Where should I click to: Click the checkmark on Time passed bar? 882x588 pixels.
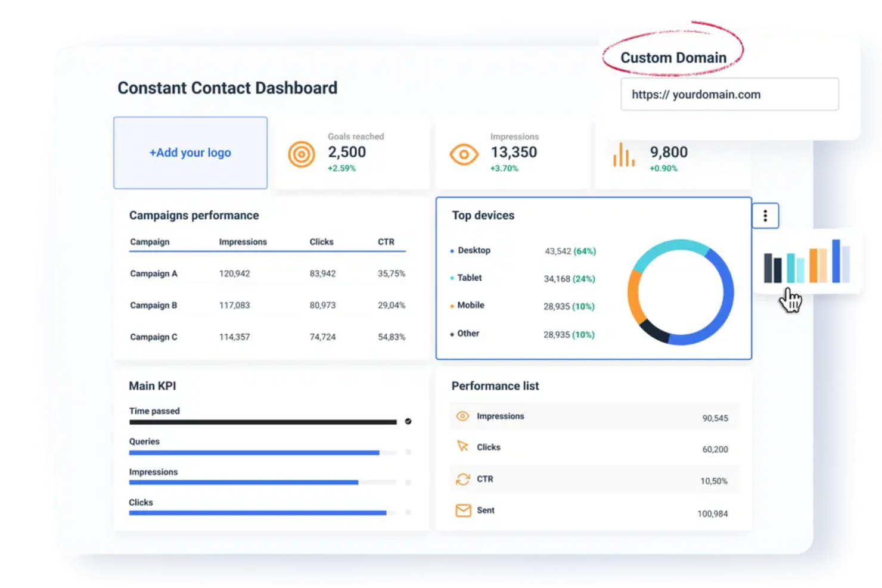coord(408,421)
